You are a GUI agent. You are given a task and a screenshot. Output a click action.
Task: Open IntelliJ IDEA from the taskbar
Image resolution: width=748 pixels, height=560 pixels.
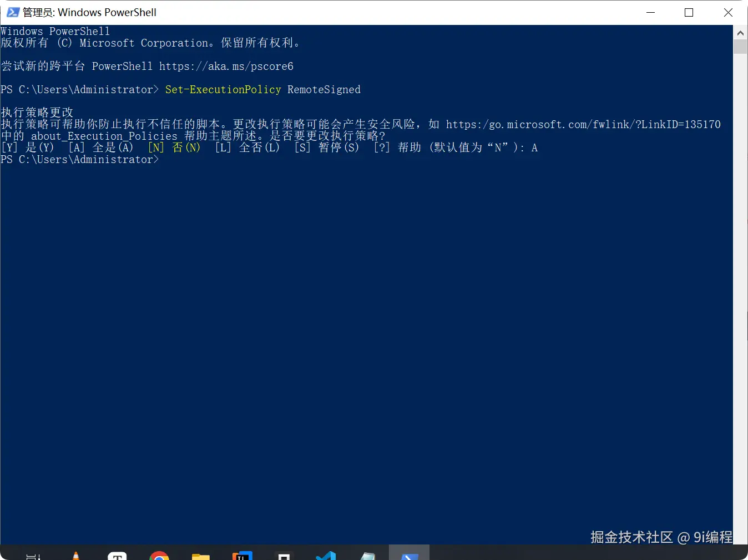point(242,555)
